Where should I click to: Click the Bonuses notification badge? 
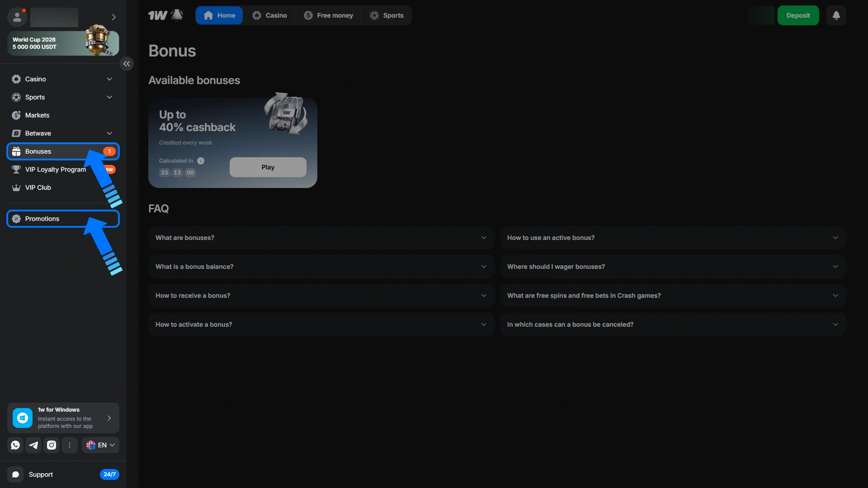[x=109, y=151]
